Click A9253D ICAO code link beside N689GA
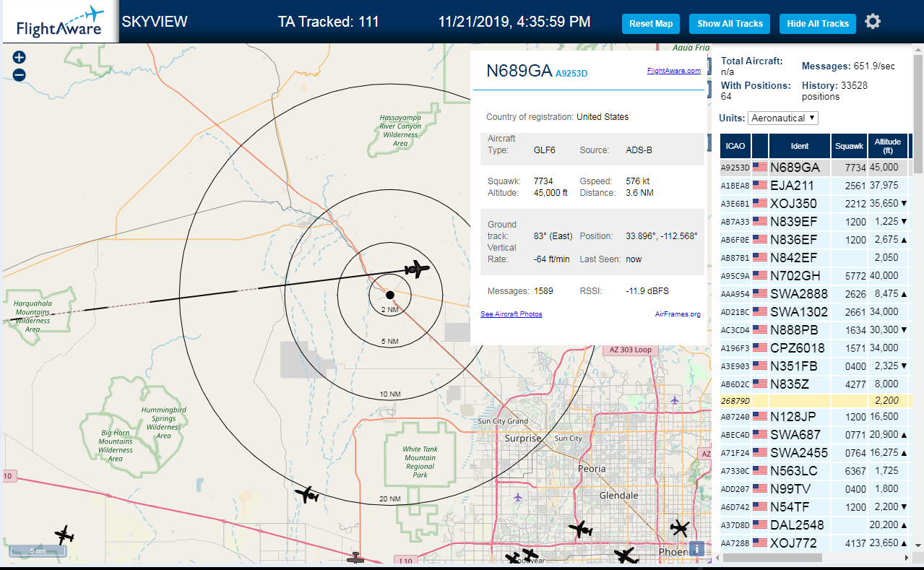This screenshot has height=570, width=924. [x=571, y=73]
